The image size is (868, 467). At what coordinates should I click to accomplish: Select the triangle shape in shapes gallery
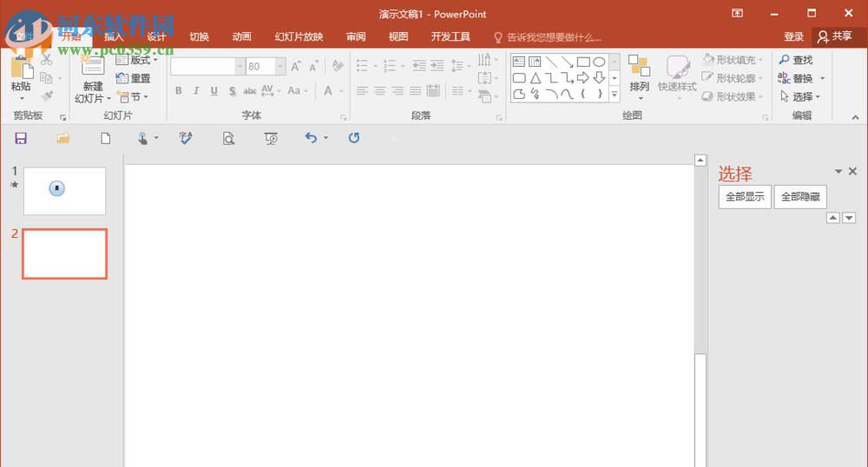[536, 78]
